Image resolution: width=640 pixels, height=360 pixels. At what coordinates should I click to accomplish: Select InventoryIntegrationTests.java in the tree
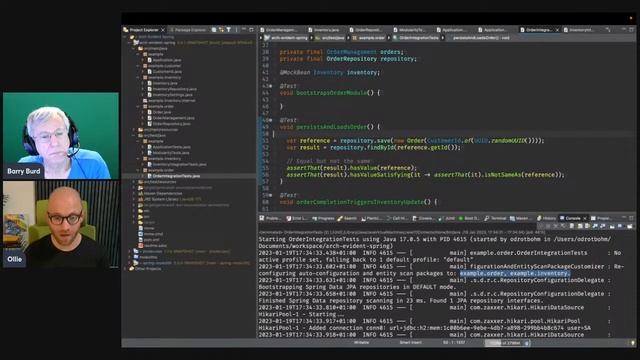click(x=176, y=164)
